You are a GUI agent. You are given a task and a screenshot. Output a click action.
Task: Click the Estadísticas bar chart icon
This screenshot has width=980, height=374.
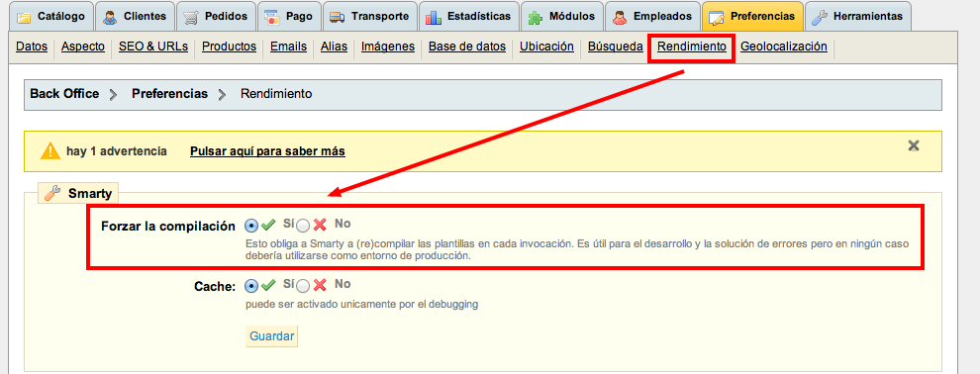click(x=434, y=17)
